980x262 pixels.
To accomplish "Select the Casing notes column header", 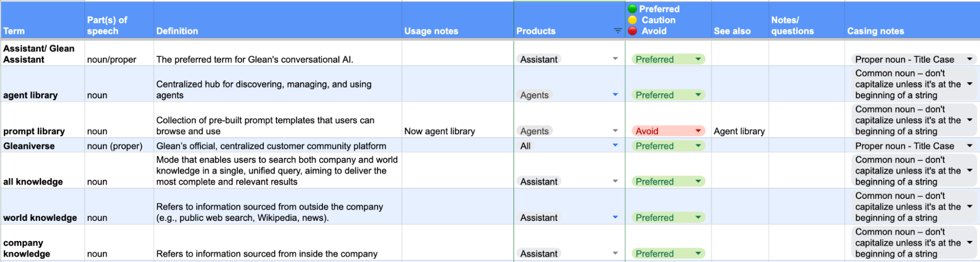I will 912,20.
